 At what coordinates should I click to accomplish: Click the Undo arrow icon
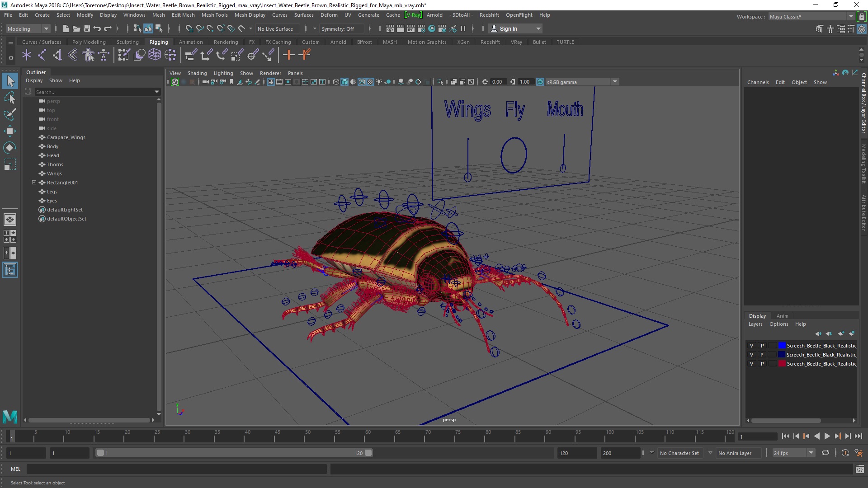coord(97,28)
